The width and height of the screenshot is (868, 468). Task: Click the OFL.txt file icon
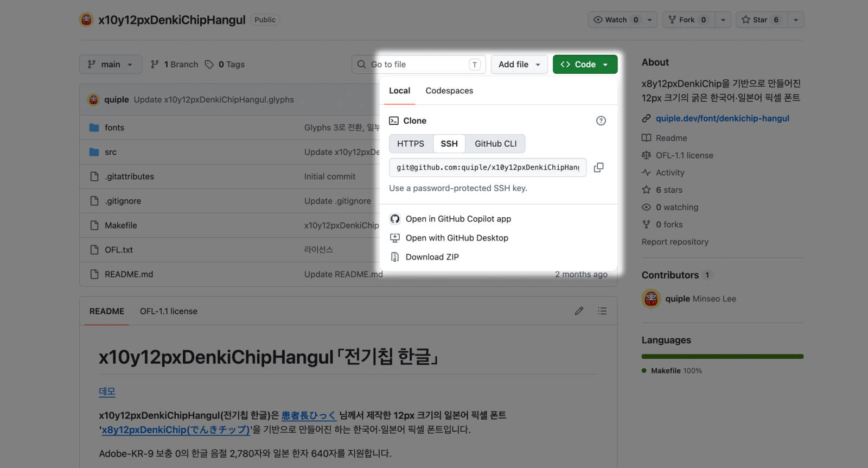[94, 250]
